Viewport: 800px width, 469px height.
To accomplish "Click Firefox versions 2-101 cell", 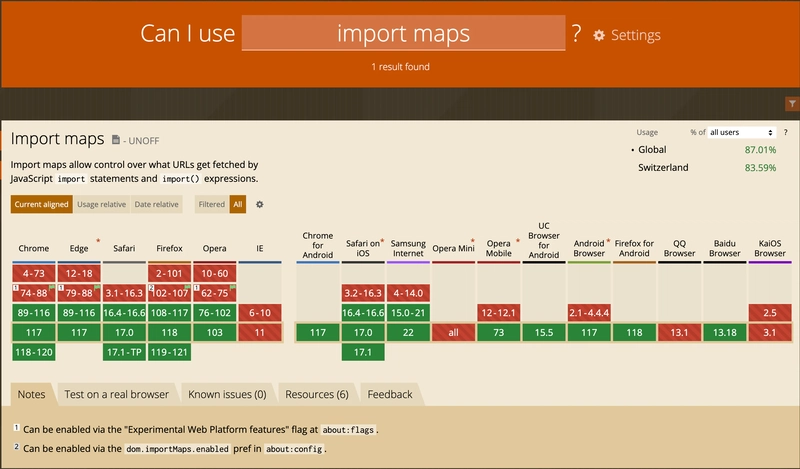I will pos(169,273).
